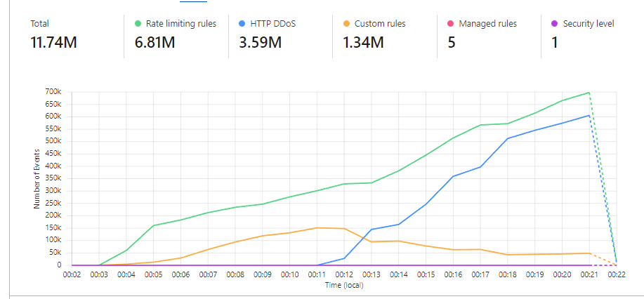The width and height of the screenshot is (644, 299).
Task: Click the 00:22 label on time axis
Action: point(616,275)
